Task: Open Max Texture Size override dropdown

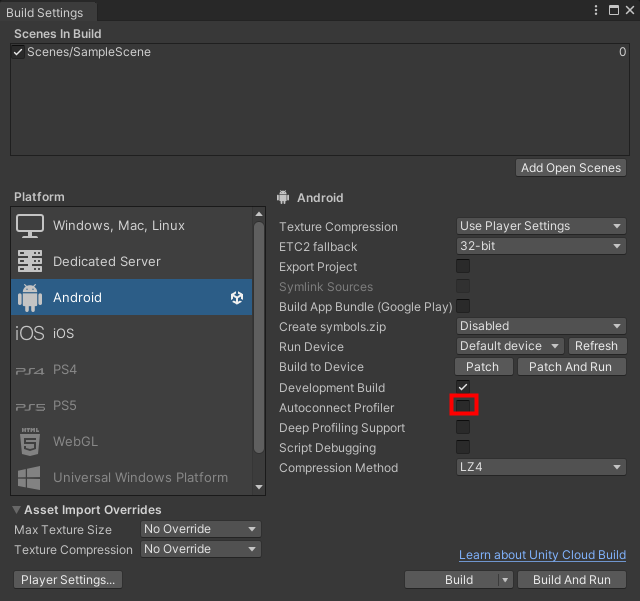Action: point(200,529)
